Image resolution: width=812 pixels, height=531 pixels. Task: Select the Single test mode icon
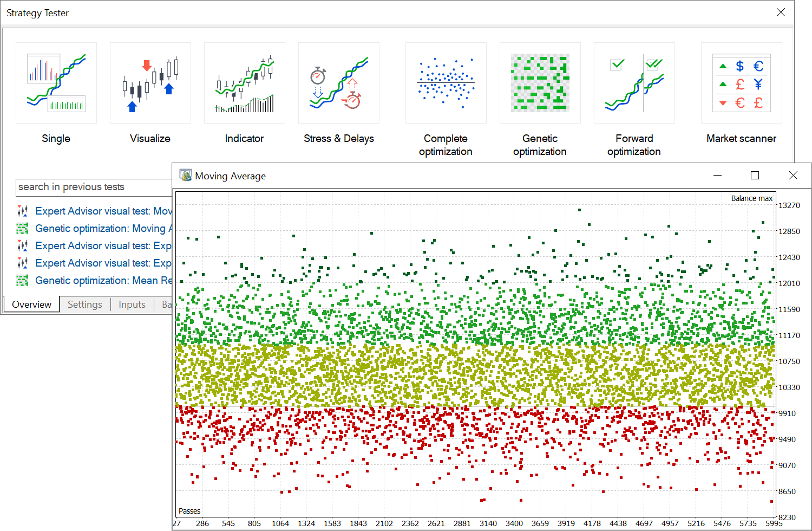click(x=56, y=83)
